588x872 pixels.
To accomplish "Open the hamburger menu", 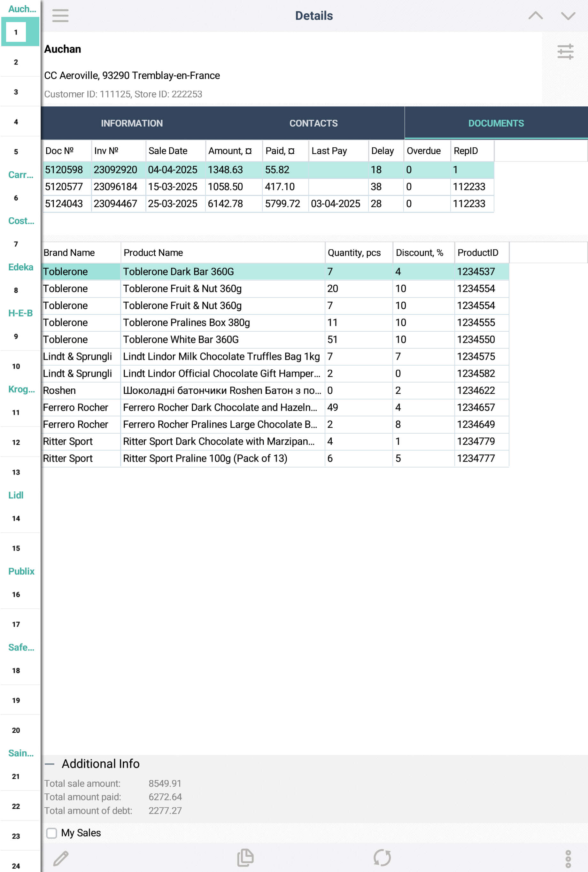I will [x=60, y=16].
